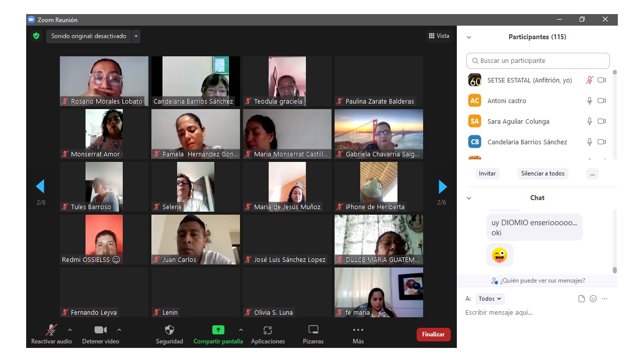Click Silenciar a todos button
The image size is (644, 362).
click(x=542, y=173)
